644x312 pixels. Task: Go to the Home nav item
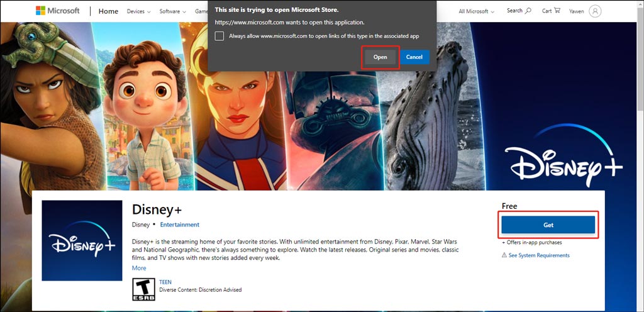click(108, 11)
